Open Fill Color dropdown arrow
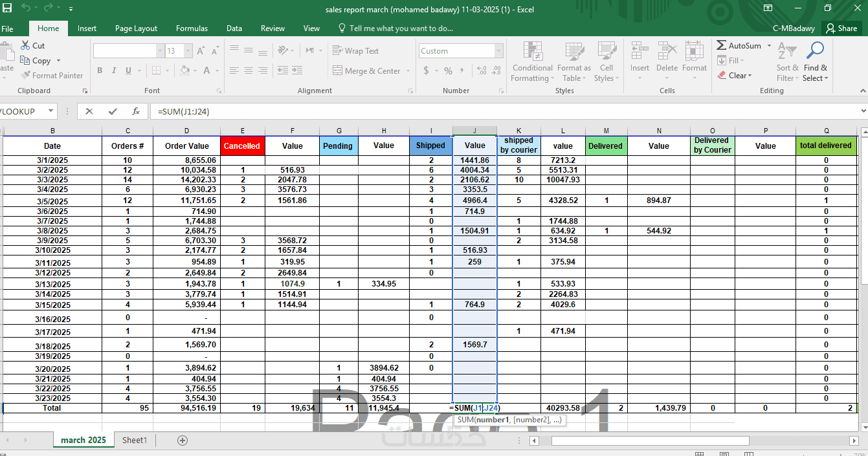The height and width of the screenshot is (456, 868). 195,71
